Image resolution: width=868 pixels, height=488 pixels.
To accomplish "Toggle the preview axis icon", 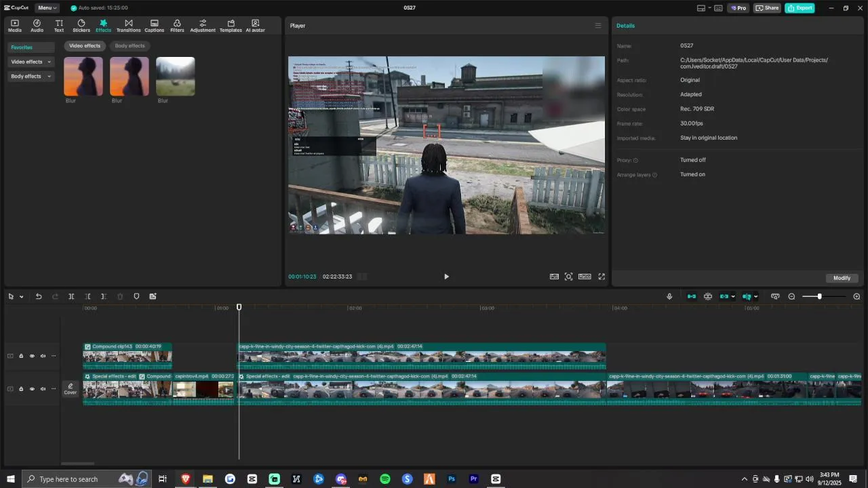I will click(747, 296).
